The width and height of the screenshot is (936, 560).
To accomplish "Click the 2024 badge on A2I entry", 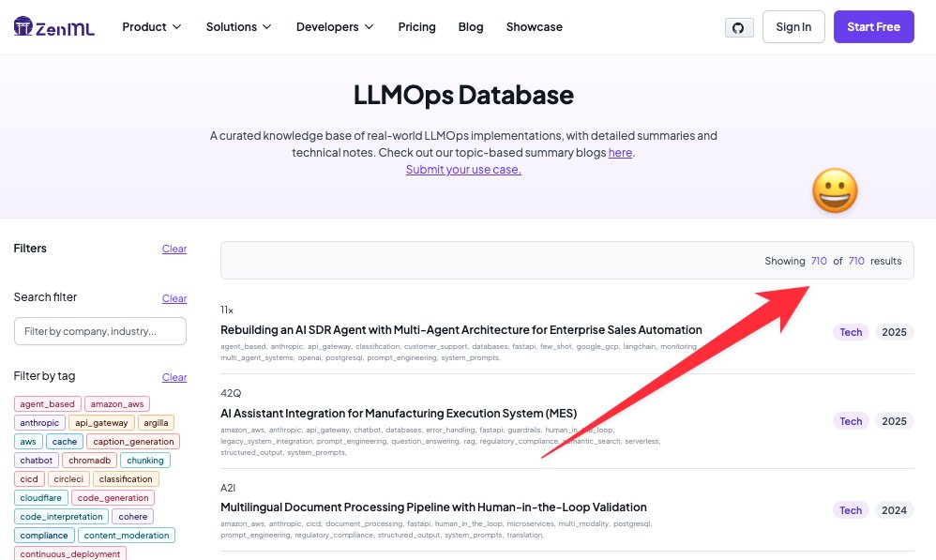I will coord(894,510).
